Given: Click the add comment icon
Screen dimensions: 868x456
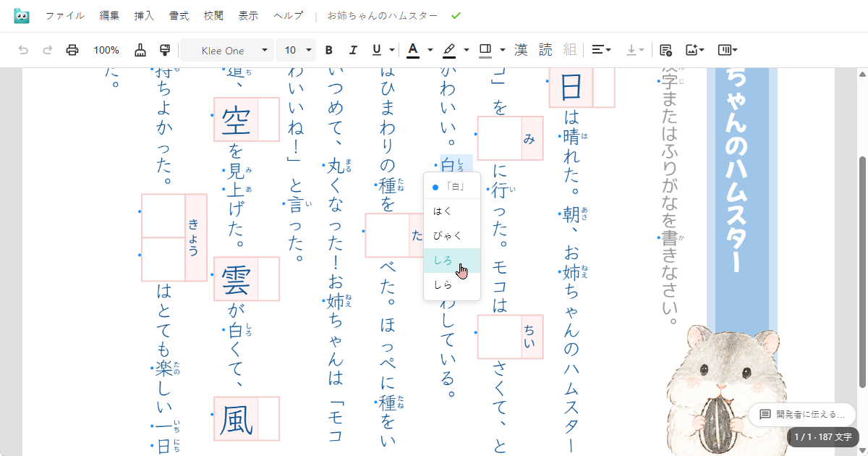Looking at the screenshot, I should click(666, 50).
